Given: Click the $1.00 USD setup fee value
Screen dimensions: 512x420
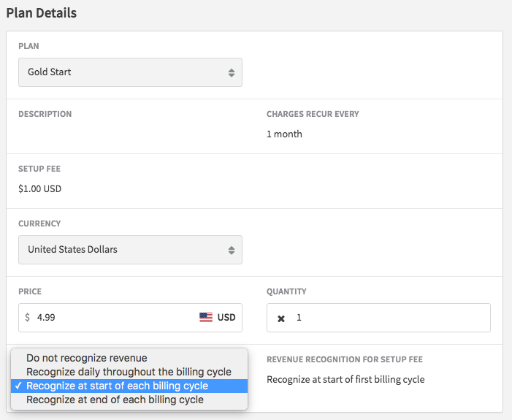Looking at the screenshot, I should tap(40, 188).
